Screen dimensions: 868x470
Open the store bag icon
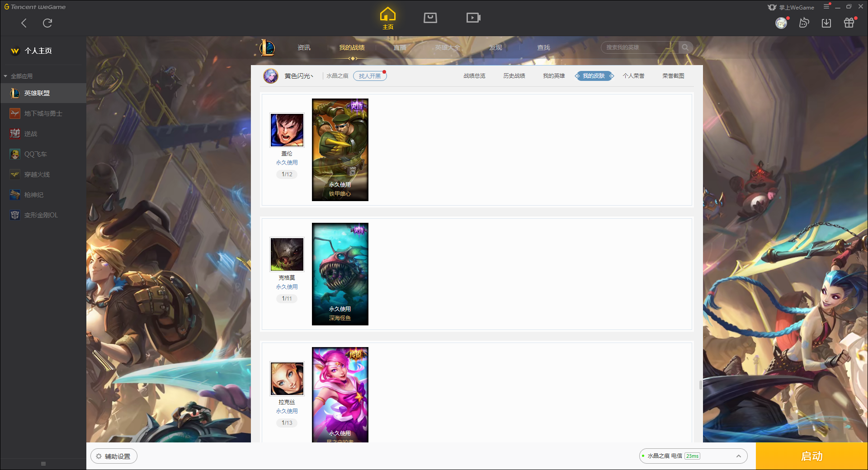[x=430, y=18]
